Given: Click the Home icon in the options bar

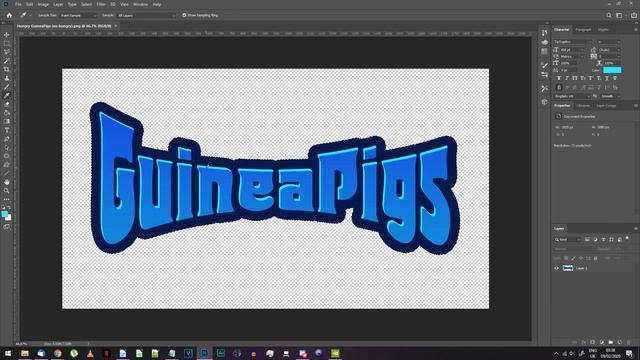Looking at the screenshot, I should point(9,16).
